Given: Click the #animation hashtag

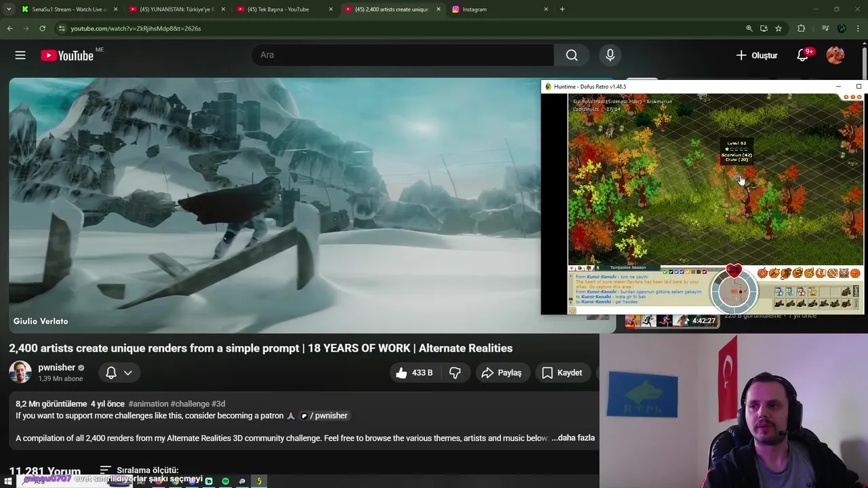Looking at the screenshot, I should pyautogui.click(x=148, y=404).
